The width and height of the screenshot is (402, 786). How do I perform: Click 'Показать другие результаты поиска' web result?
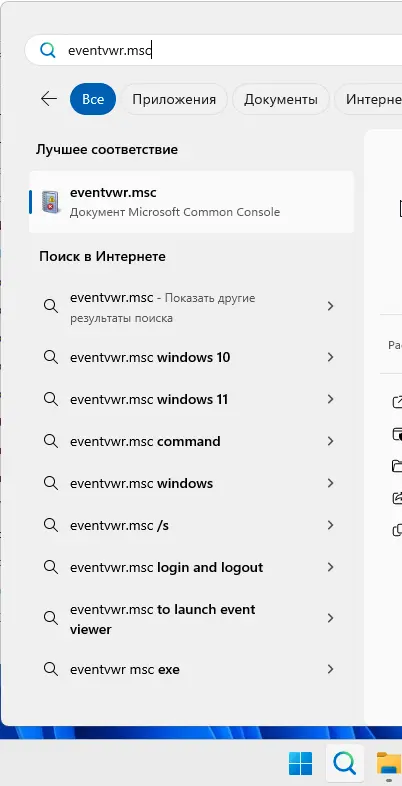click(191, 308)
